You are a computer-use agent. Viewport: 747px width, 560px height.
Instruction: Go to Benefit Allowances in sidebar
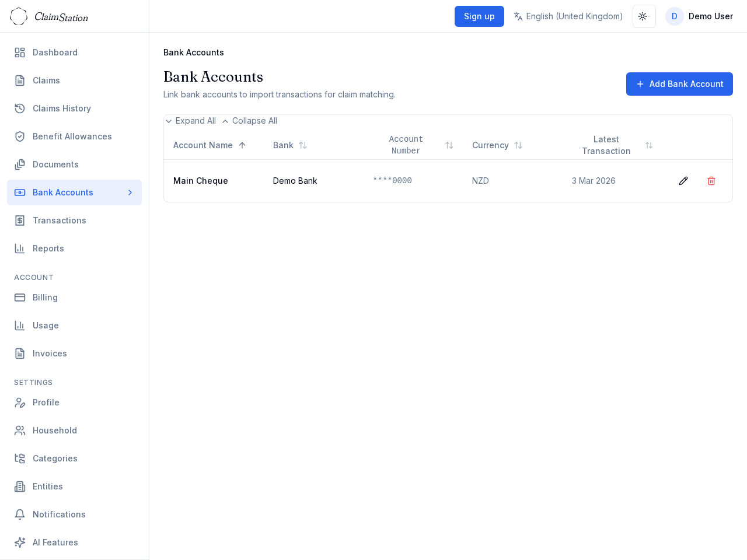[x=72, y=136]
